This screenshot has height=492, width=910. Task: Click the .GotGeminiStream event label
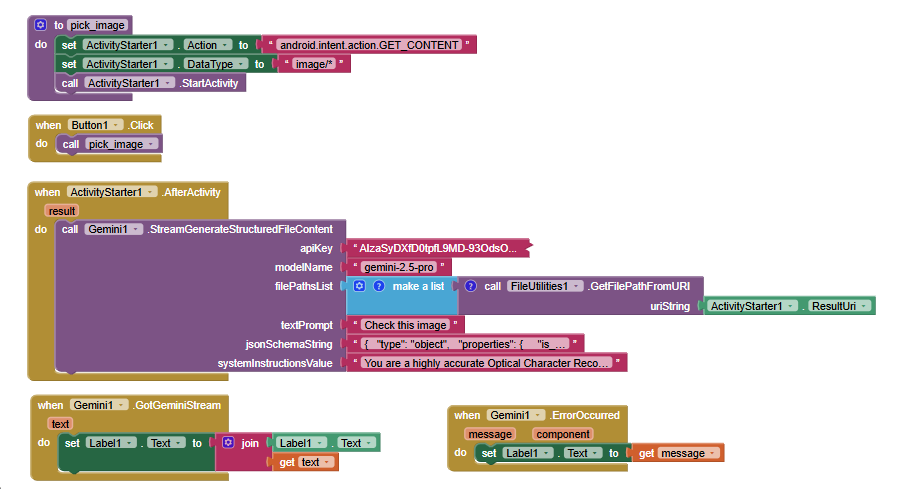[176, 405]
